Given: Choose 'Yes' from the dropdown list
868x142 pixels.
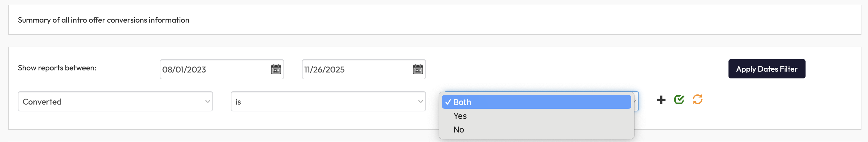Looking at the screenshot, I should 460,116.
